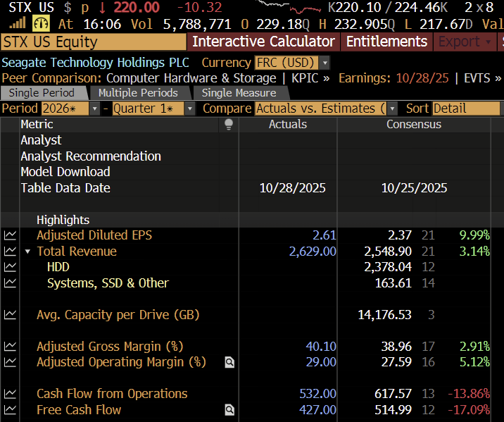Image resolution: width=504 pixels, height=422 pixels.
Task: Open chart for Avg. Capacity per Drive
Action: tap(10, 315)
